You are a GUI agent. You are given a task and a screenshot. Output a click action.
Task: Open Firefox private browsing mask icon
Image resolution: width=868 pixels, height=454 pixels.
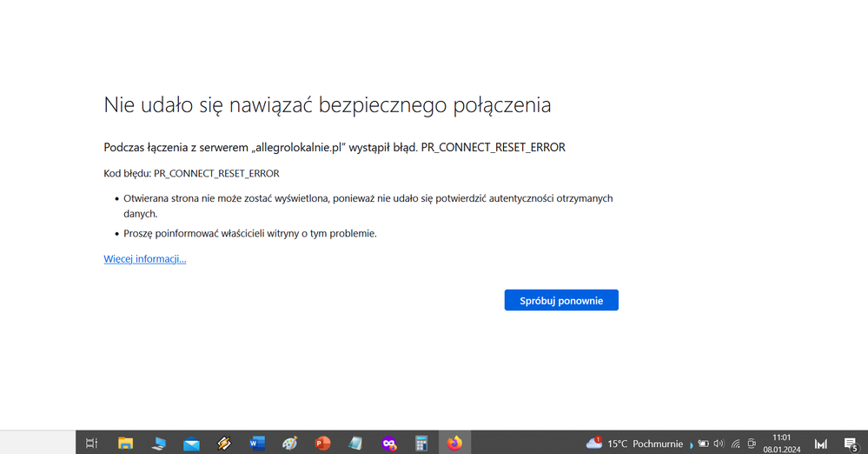coord(389,444)
